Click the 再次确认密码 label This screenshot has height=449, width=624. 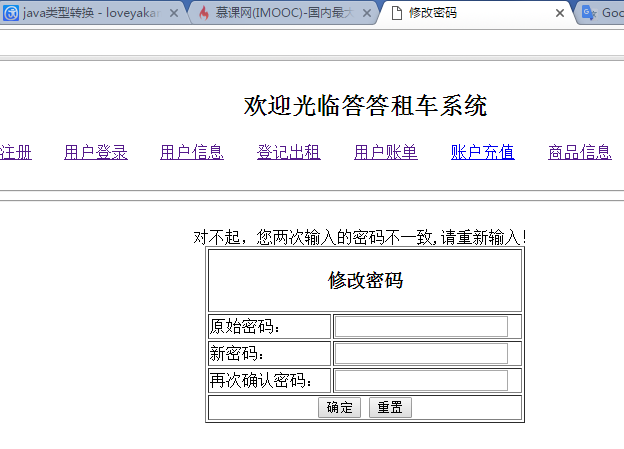click(261, 381)
